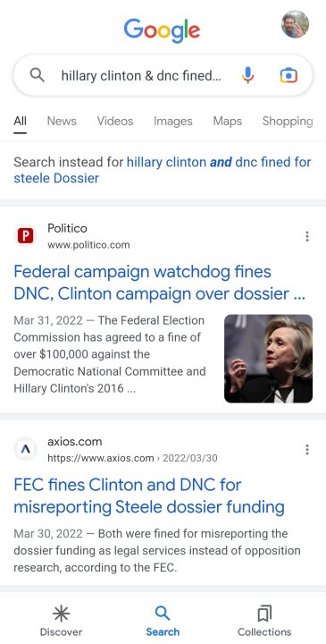Open the profile avatar menu
Screen dimensions: 326x644
pyautogui.click(x=295, y=24)
